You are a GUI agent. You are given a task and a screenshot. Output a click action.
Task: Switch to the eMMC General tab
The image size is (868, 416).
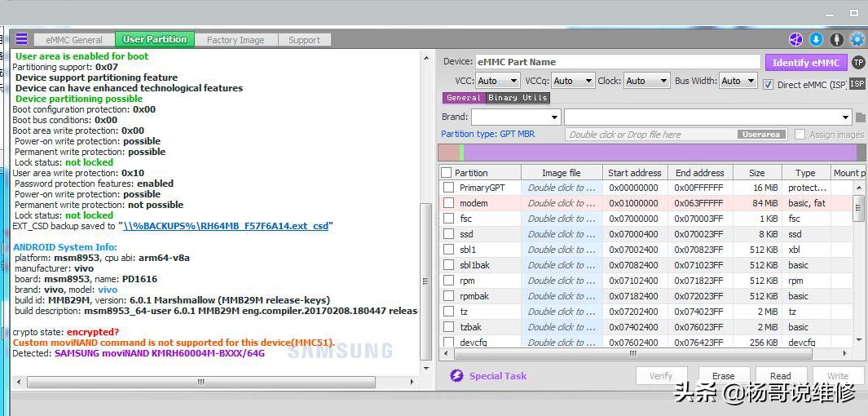[74, 40]
